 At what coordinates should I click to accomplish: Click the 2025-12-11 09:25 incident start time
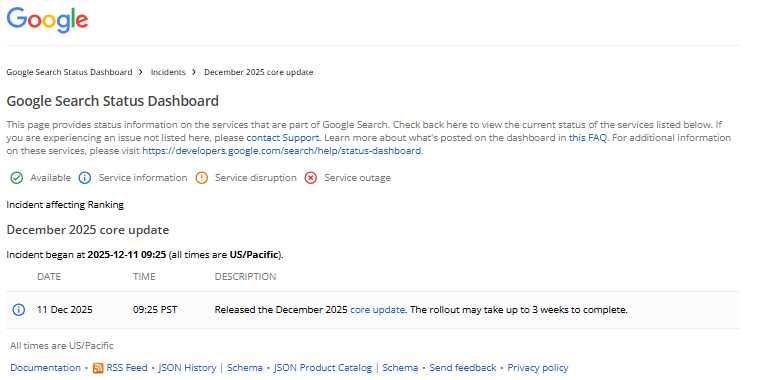(127, 255)
